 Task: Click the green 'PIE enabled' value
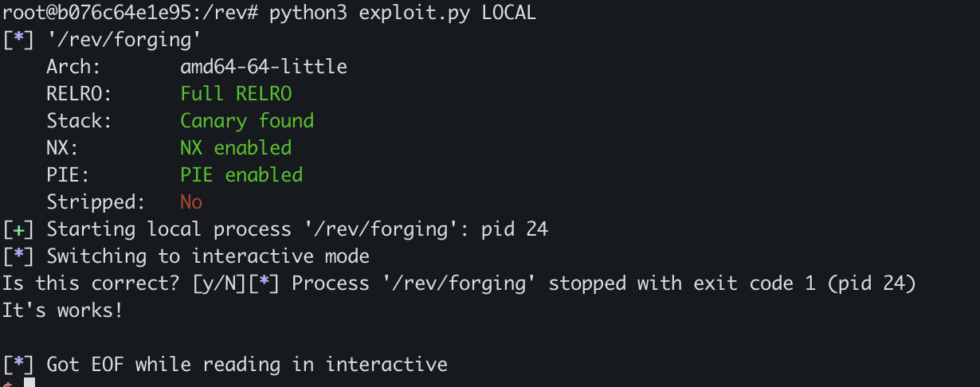coord(241,175)
